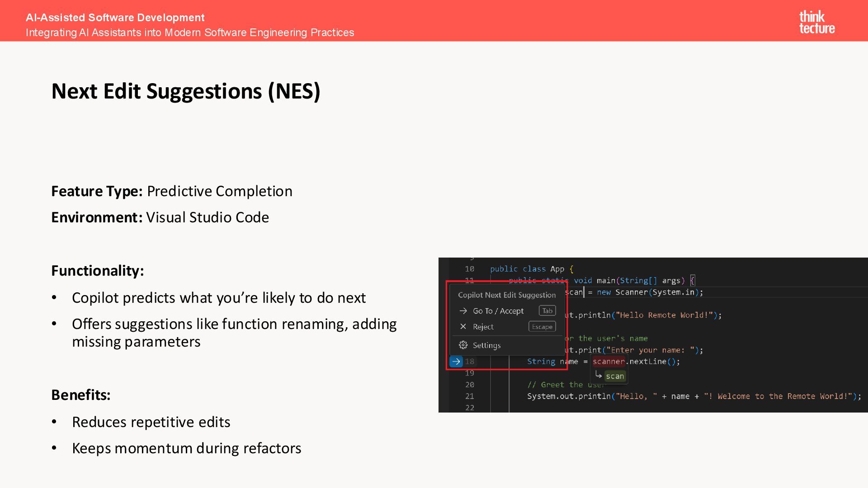The image size is (868, 488).
Task: Select Go To / Accept menu entry
Action: [x=498, y=311]
